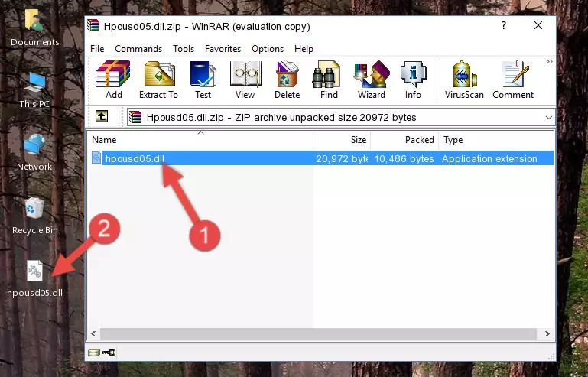588x377 pixels.
Task: Start the VirusScan tool
Action: [464, 80]
